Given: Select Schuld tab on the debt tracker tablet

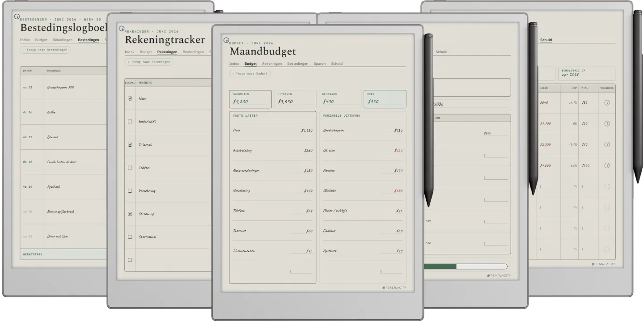Looking at the screenshot, I should click(546, 40).
